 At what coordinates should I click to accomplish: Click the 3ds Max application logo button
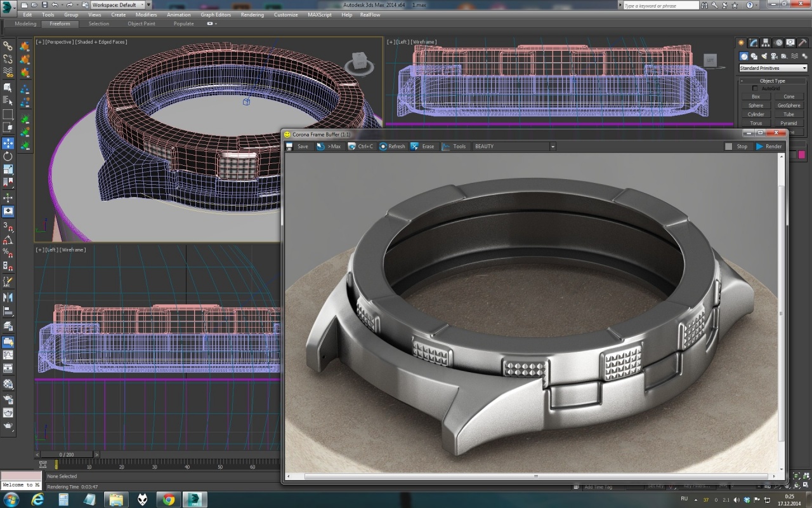point(8,6)
